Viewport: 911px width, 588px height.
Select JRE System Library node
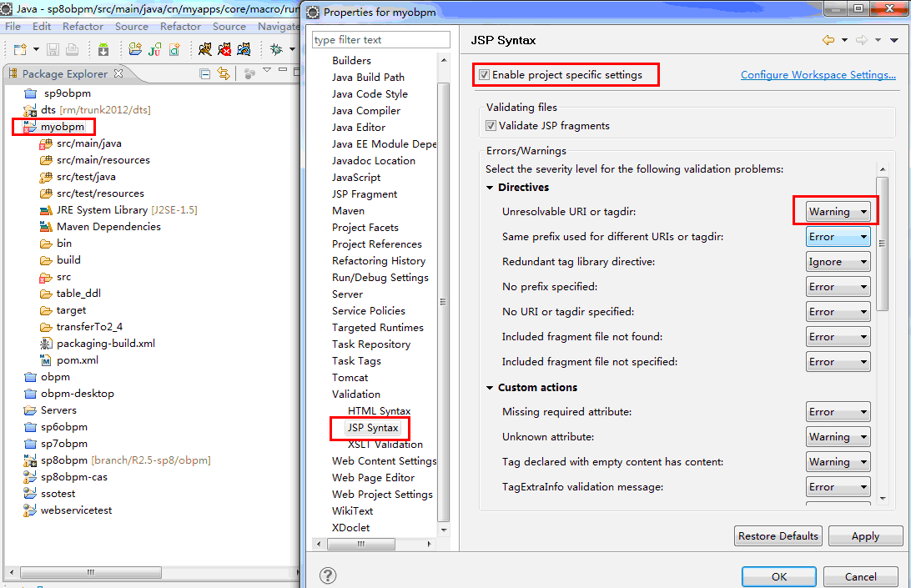[x=102, y=209]
